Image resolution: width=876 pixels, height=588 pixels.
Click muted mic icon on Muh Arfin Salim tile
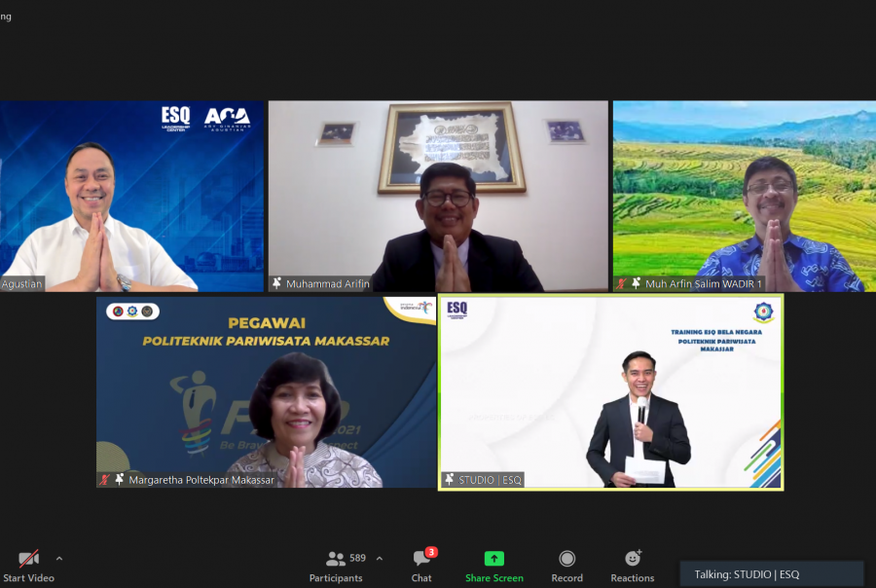[622, 283]
